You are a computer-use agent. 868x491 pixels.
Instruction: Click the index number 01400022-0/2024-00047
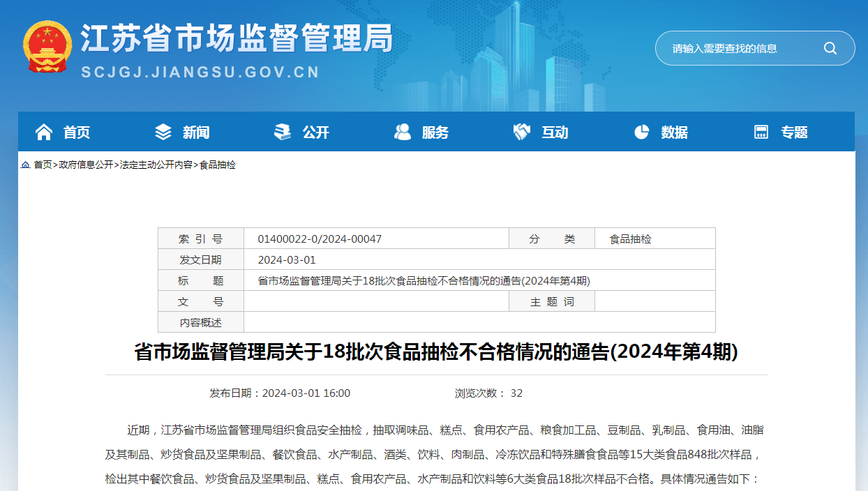point(320,239)
